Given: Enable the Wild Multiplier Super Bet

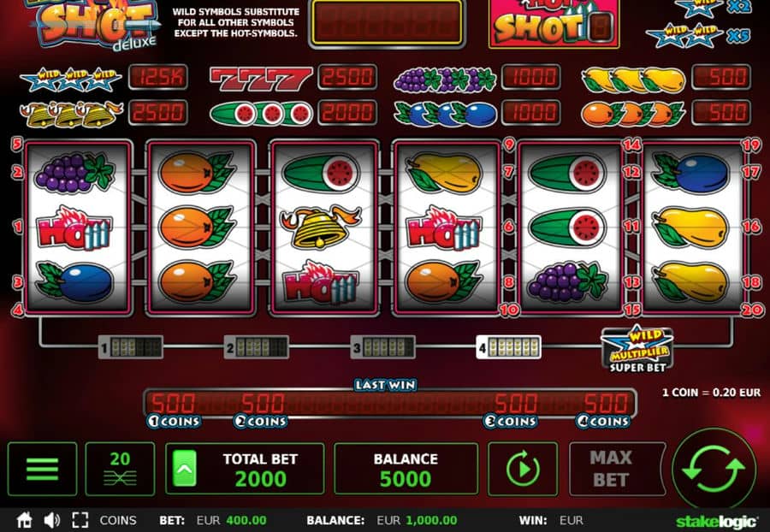Looking at the screenshot, I should coord(637,349).
